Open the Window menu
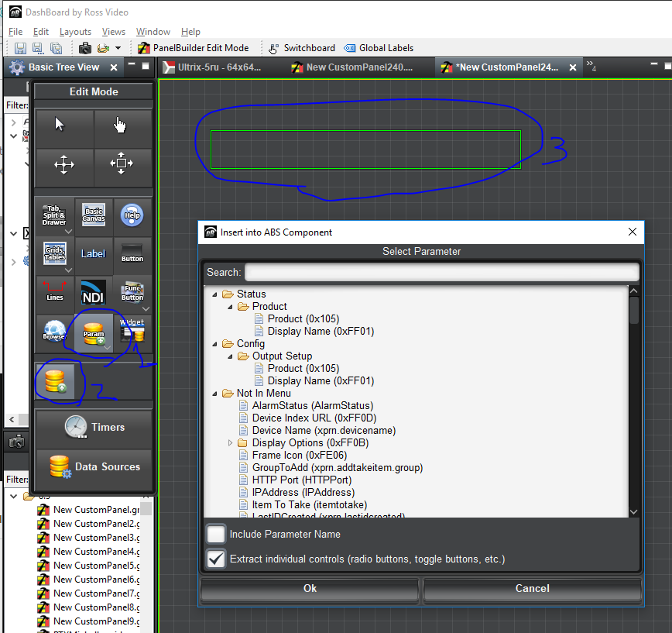The height and width of the screenshot is (633, 672). coord(153,32)
